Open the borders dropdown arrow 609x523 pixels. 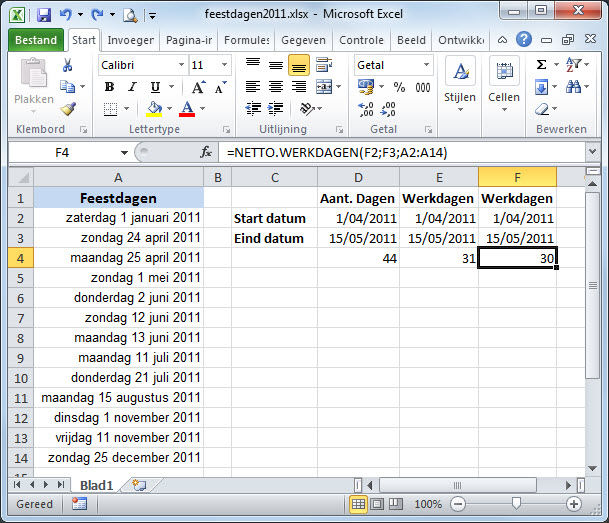[x=126, y=108]
